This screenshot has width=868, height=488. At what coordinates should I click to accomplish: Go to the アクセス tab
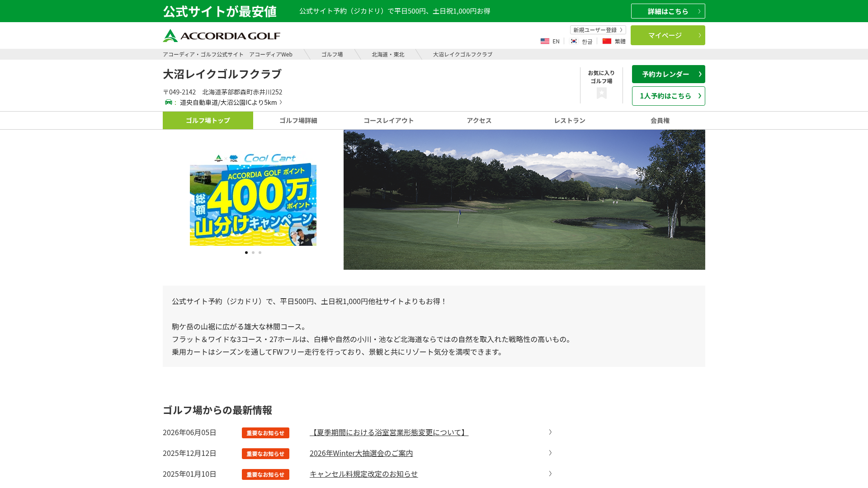[479, 120]
